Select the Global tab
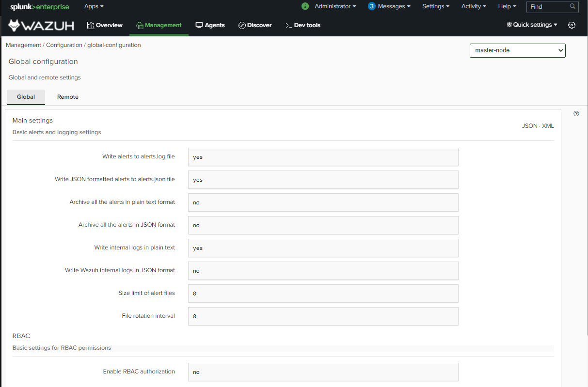The height and width of the screenshot is (387, 588). pos(26,97)
